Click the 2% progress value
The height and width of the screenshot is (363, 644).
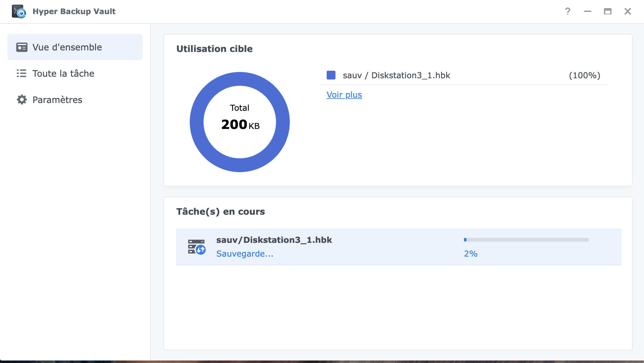tap(471, 254)
